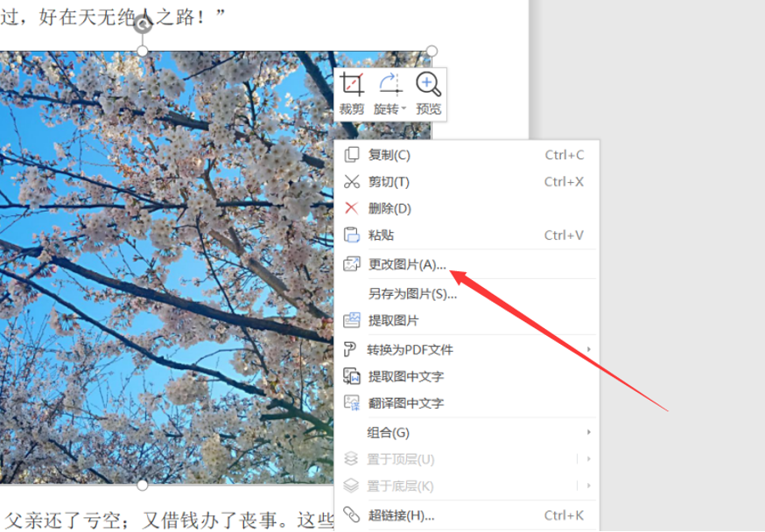Expand the 旋转 dropdown arrow
Image resolution: width=765 pixels, height=532 pixels.
pyautogui.click(x=404, y=108)
